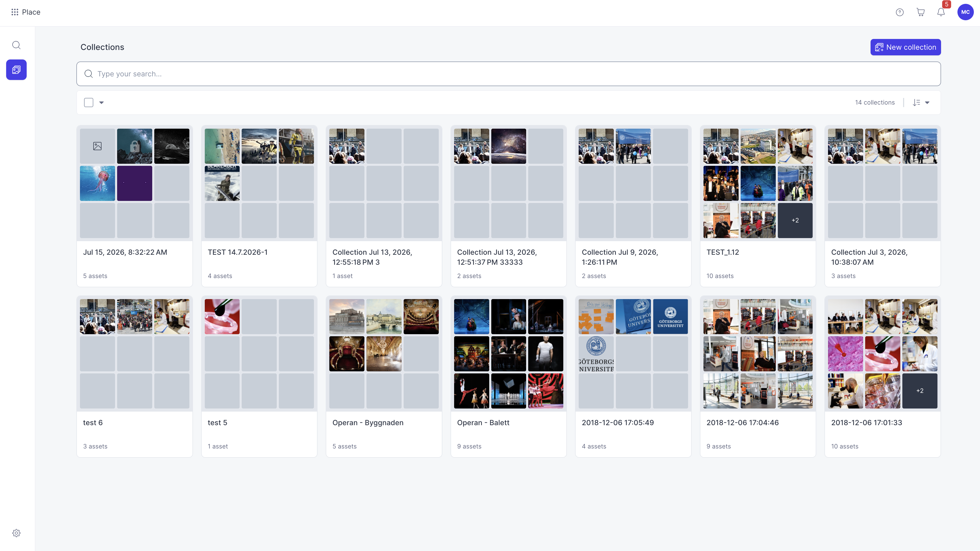Screen dimensions: 980x551
Task: Open the Operan - Byggnaden collection
Action: tap(384, 376)
